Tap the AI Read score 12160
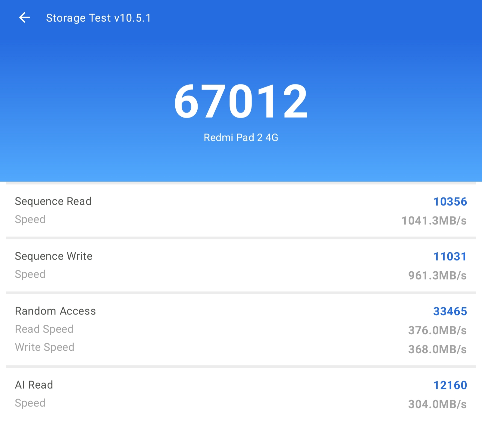Viewport: 482px width, 448px height. click(x=450, y=385)
